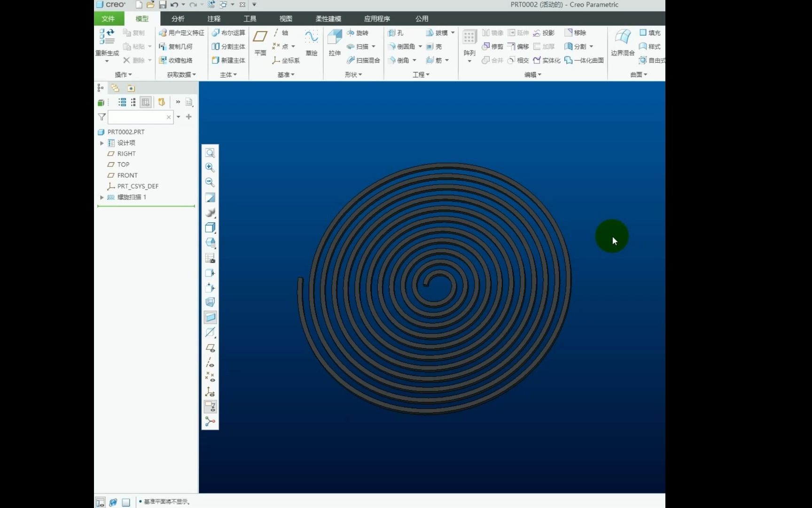Screen dimensions: 812x508
Task: Create a datum Plane (平面)
Action: (260, 42)
